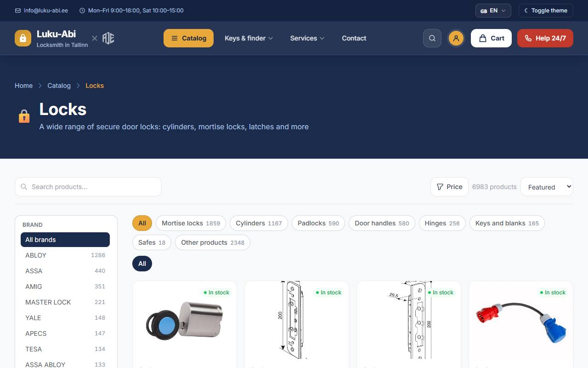Open the blue cylinder lock product image
Image resolution: width=588 pixels, height=368 pixels.
click(185, 320)
